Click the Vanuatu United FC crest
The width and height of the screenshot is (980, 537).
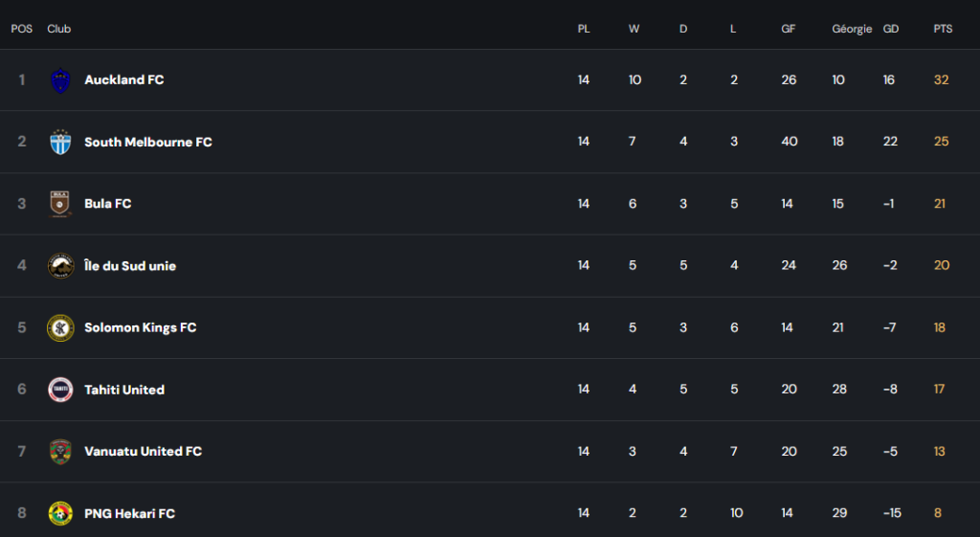tap(60, 452)
